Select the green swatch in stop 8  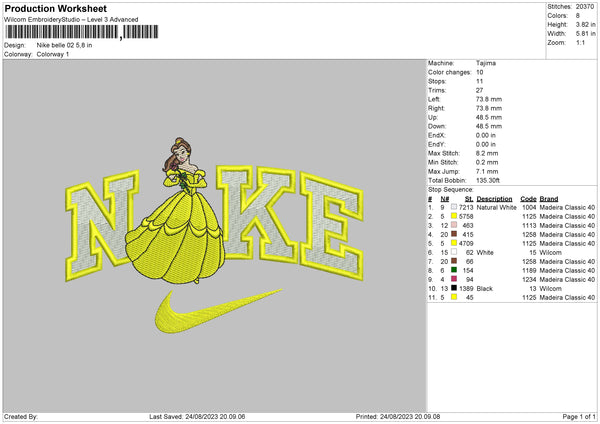[454, 270]
